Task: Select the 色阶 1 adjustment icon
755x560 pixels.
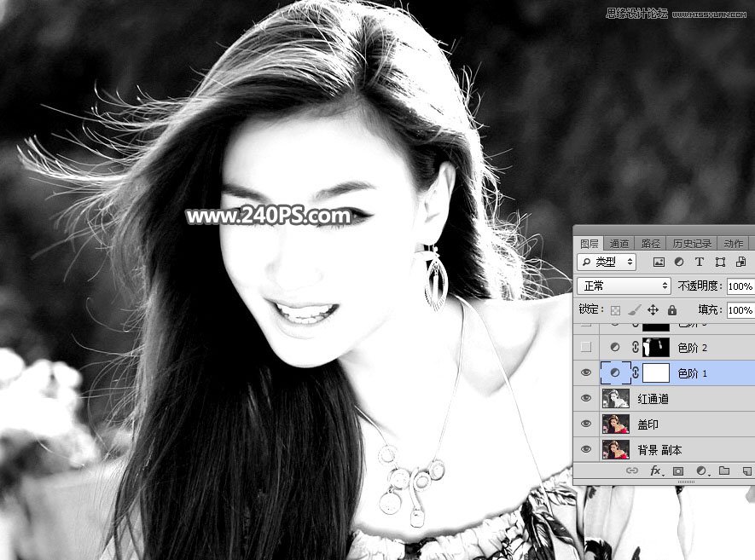Action: pyautogui.click(x=615, y=372)
